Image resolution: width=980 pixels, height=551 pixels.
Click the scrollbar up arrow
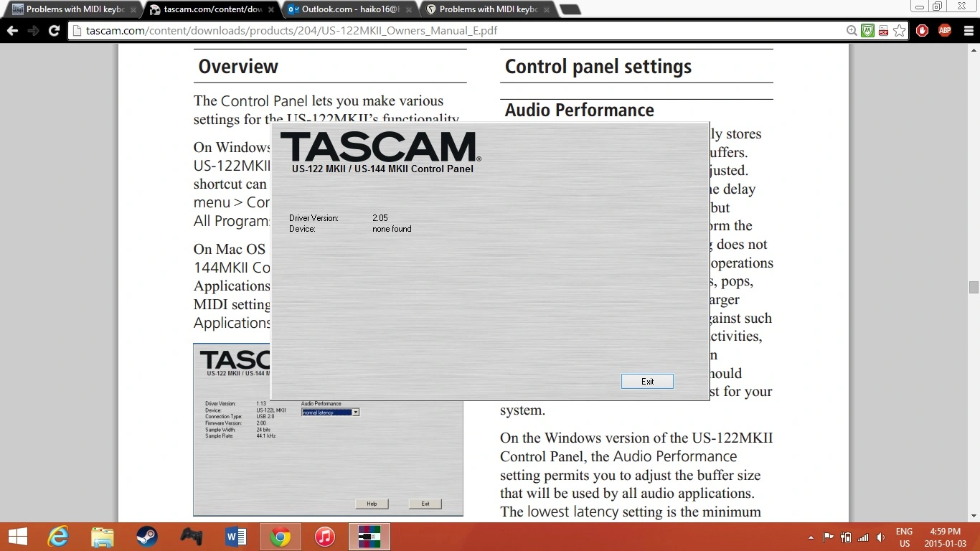click(x=974, y=49)
